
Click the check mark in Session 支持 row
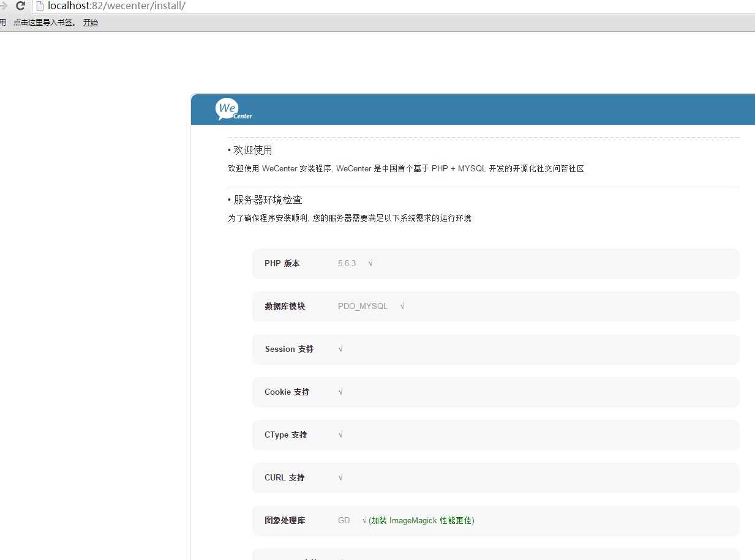point(340,349)
